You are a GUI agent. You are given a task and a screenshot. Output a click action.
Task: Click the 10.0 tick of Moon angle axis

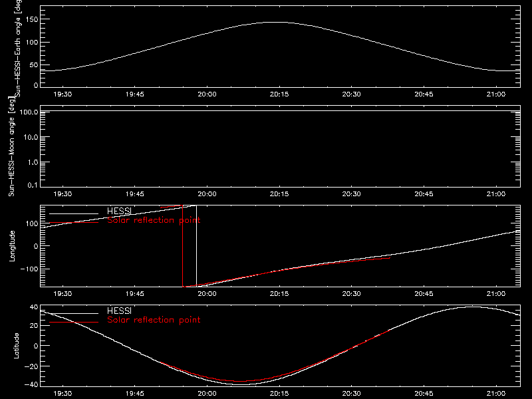pos(30,137)
